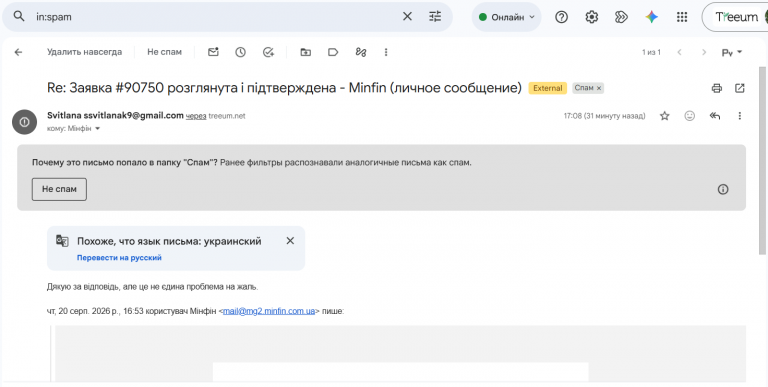Image resolution: width=768 pixels, height=387 pixels.
Task: Click Удалить навсегда in toolbar
Action: tap(84, 52)
